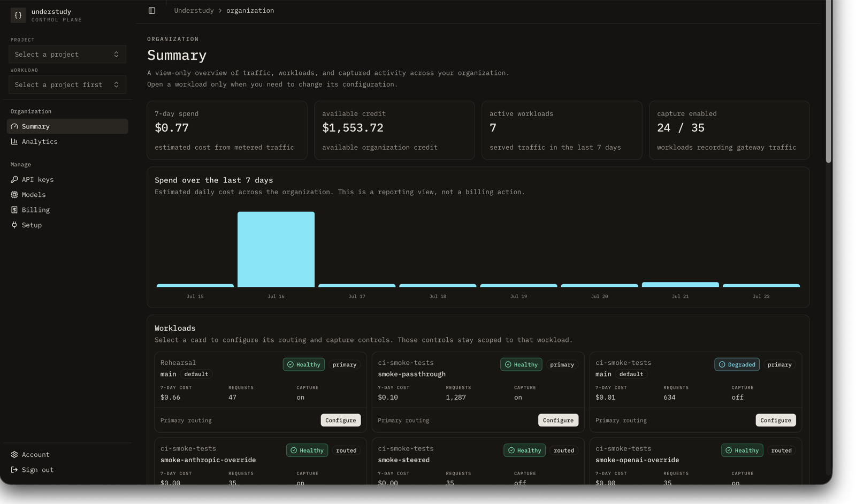The height and width of the screenshot is (504, 856).
Task: Click Healthy check icon on Rehearsal card
Action: tap(291, 364)
